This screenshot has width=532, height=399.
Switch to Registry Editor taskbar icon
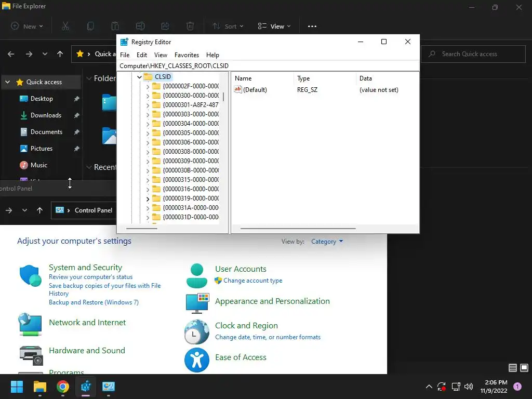(86, 387)
